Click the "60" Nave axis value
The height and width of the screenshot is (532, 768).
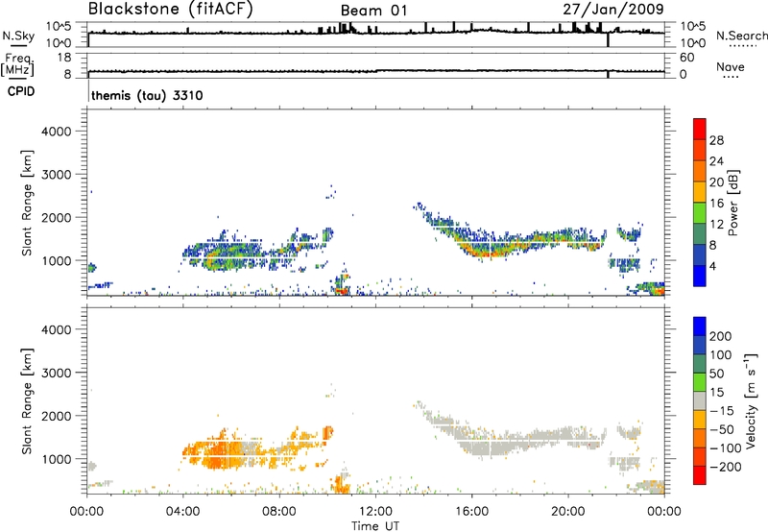[x=687, y=58]
